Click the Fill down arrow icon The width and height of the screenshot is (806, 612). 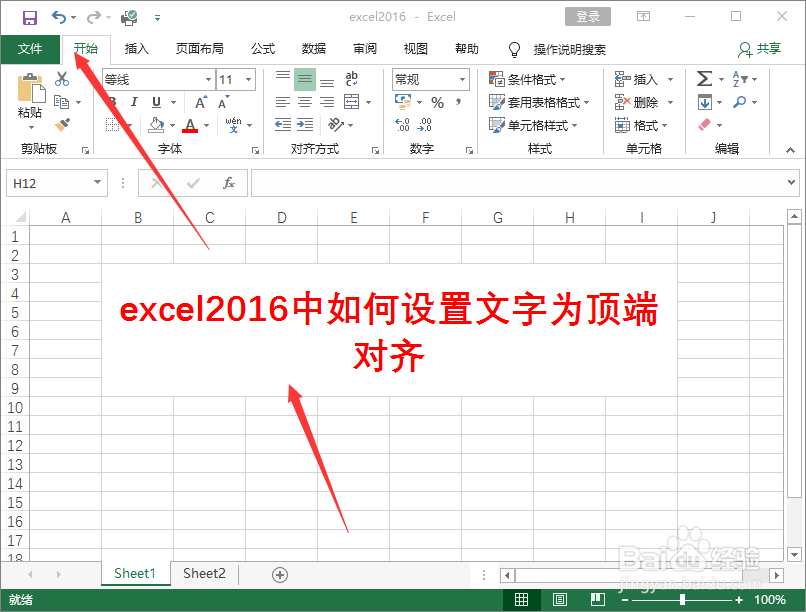(x=705, y=102)
